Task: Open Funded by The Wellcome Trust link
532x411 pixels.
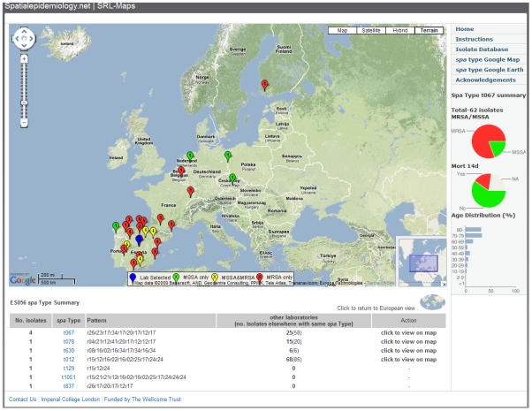Action: point(142,400)
